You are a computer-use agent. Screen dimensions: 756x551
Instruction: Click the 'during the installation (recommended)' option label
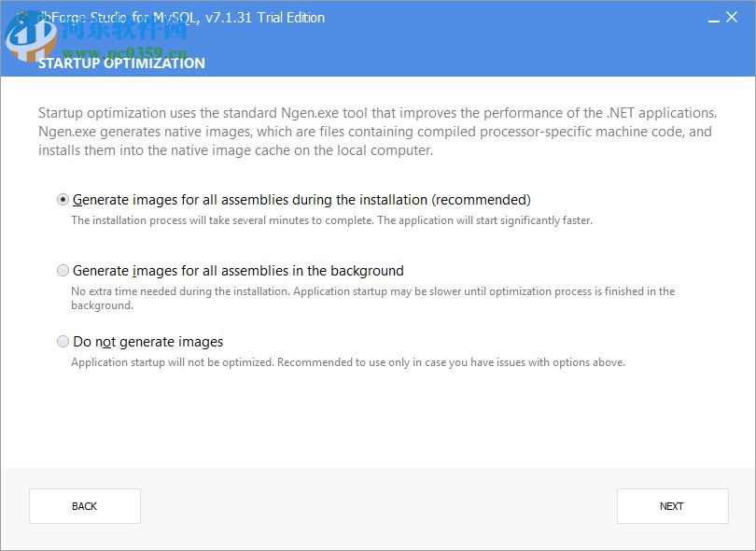[301, 200]
